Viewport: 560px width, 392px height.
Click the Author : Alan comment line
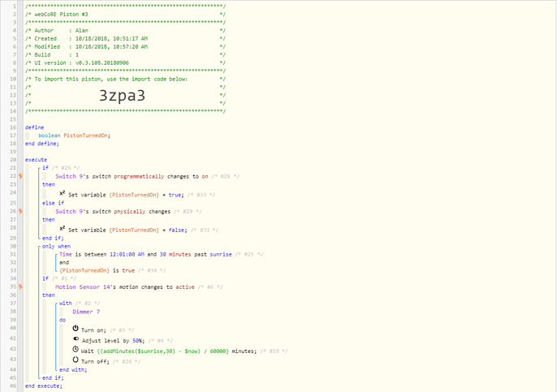(125, 30)
